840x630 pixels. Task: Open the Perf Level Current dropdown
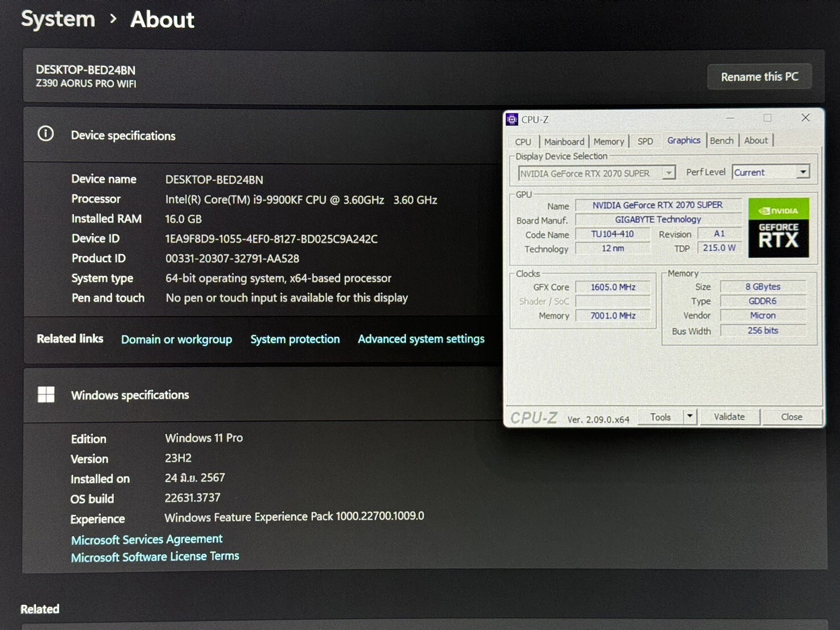tap(803, 172)
